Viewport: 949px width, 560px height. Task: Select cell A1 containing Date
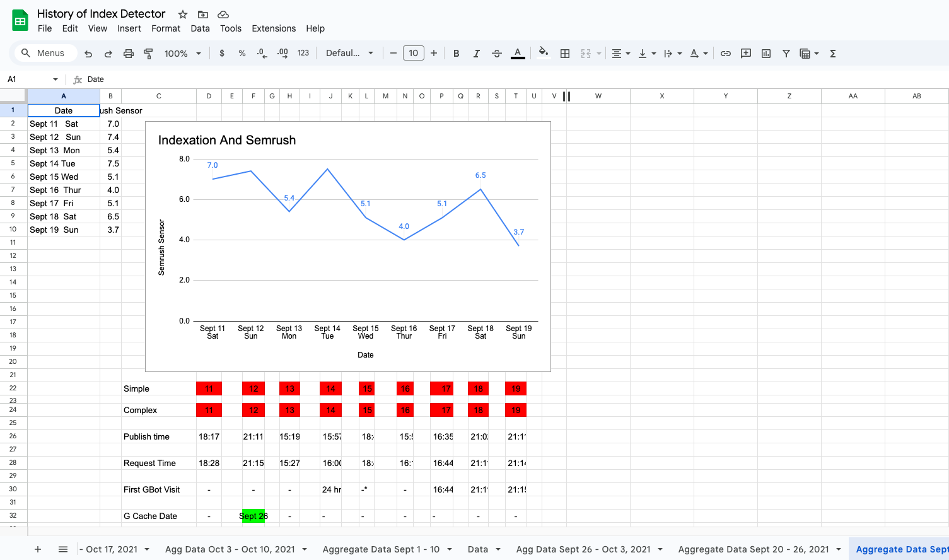pyautogui.click(x=64, y=110)
